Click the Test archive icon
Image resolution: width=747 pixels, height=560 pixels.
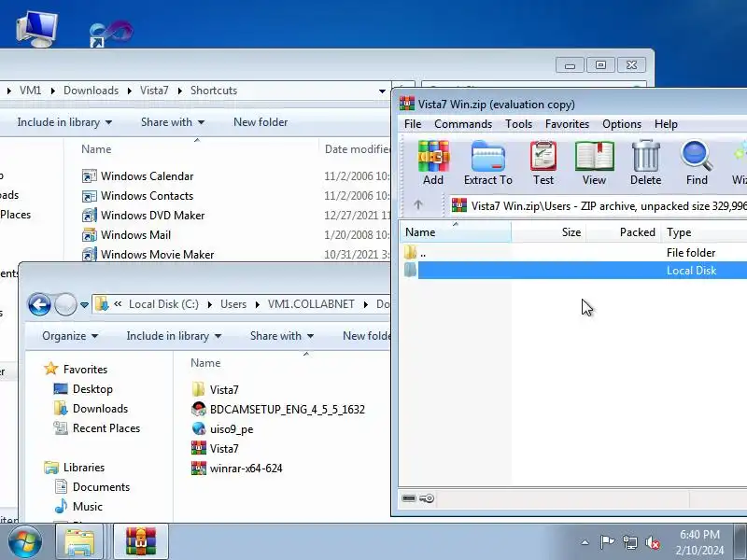[543, 162]
